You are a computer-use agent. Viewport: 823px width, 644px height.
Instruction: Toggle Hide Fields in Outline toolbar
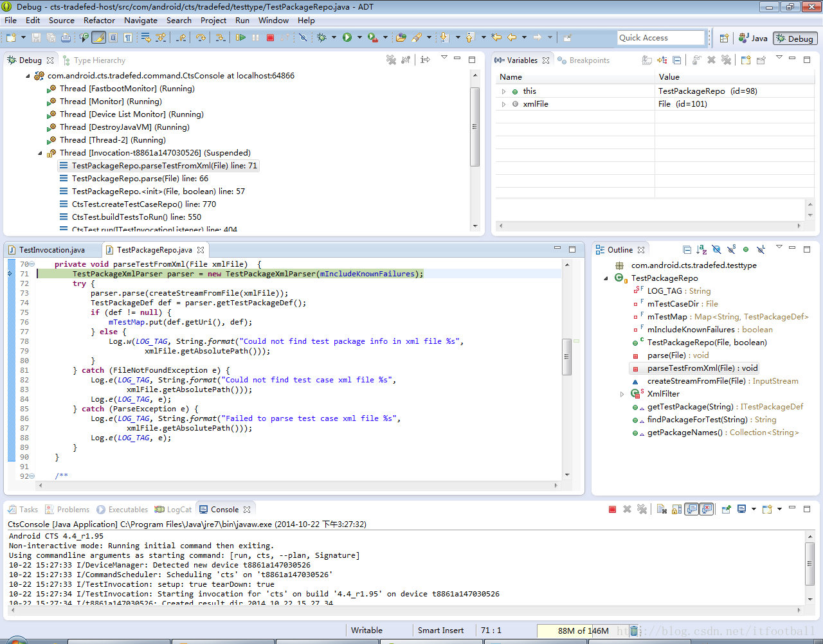click(716, 249)
